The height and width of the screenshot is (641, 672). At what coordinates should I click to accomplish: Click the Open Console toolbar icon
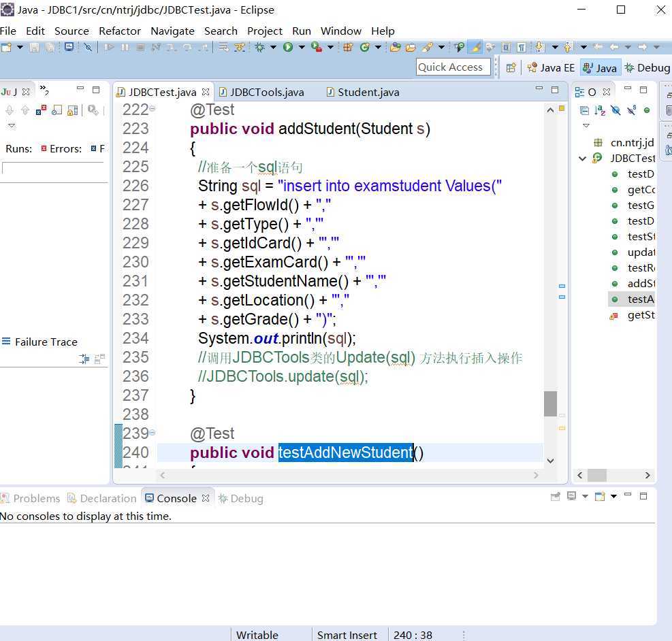(69, 47)
